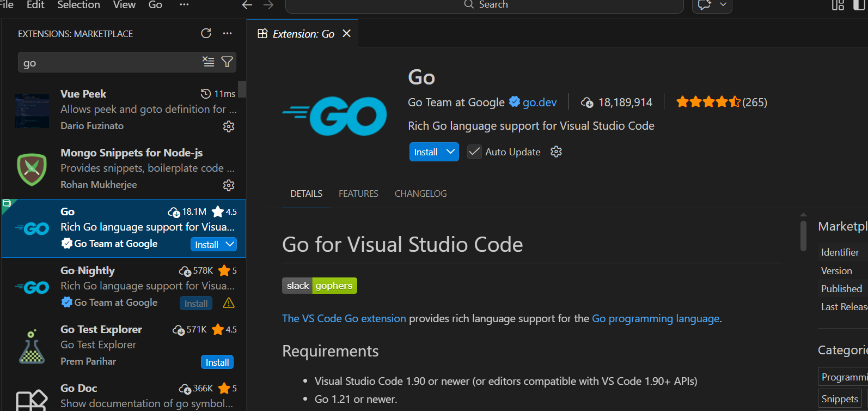Viewport: 868px width, 411px height.
Task: Click the Go Doc extension icon
Action: click(32, 400)
